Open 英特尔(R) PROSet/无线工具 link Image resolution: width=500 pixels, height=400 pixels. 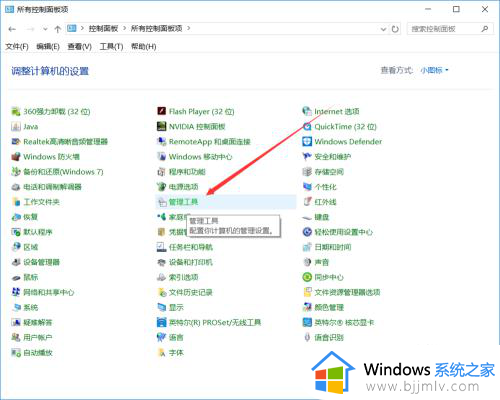coord(215,323)
